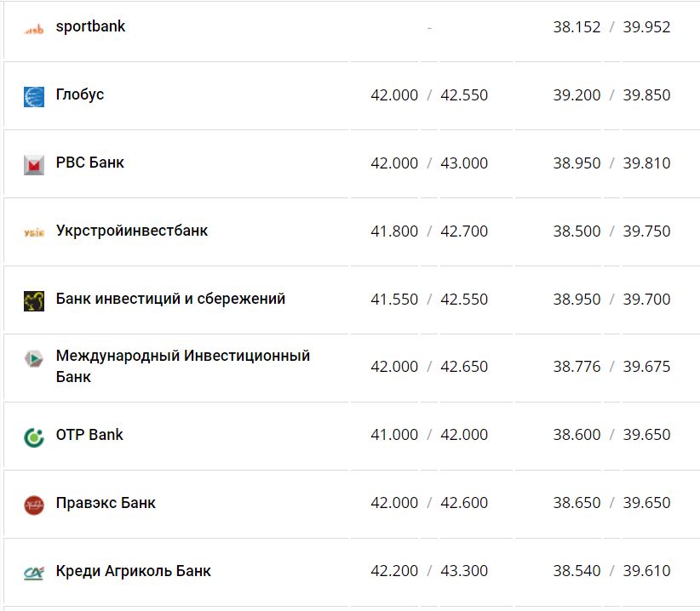This screenshot has width=700, height=611.
Task: Open the sportbank bank page link
Action: [90, 26]
